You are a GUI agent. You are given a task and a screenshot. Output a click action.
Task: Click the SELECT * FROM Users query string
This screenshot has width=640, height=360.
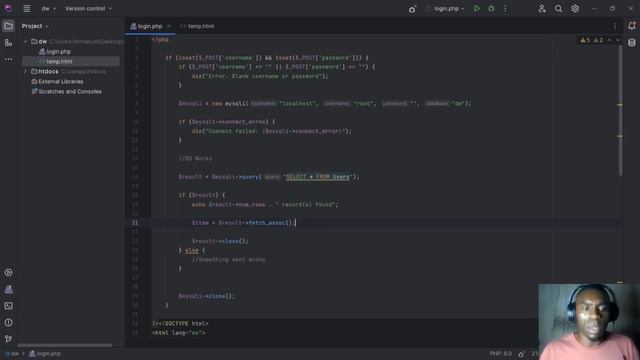318,177
